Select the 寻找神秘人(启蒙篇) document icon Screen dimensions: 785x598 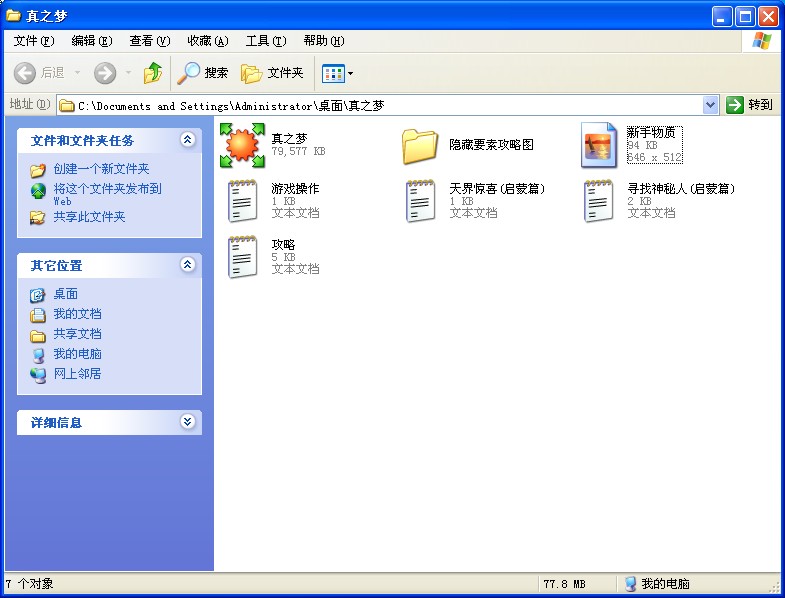pos(599,201)
